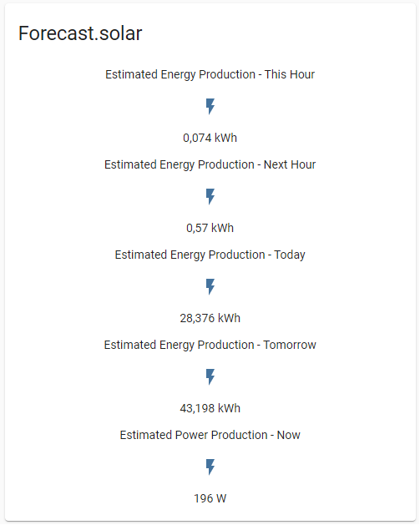Select Estimated Energy Production - Tomorrow label

[x=210, y=345]
